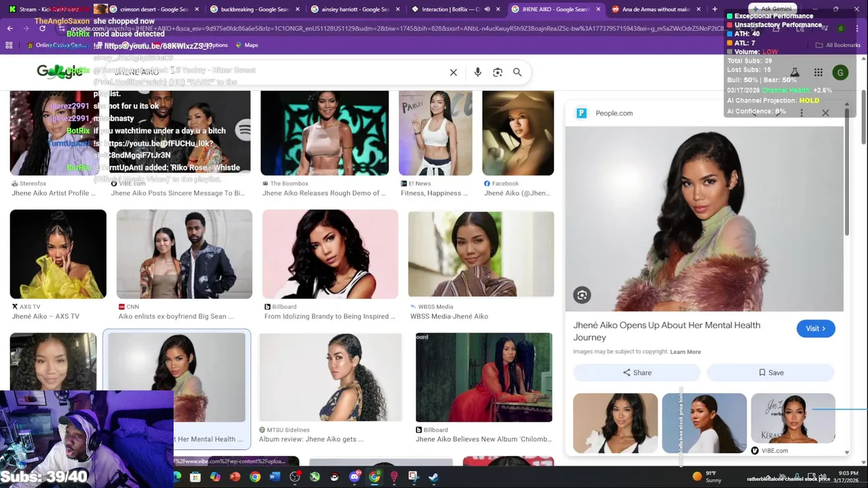Open Copilot from the taskbar
Viewport: 868px width, 488px height.
coord(215,477)
